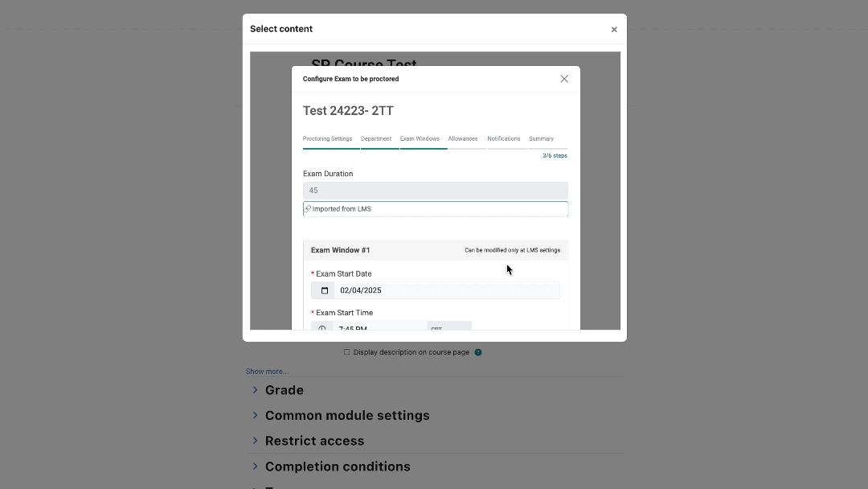Click the link icon beside Imported from LMS
868x489 pixels.
point(307,209)
